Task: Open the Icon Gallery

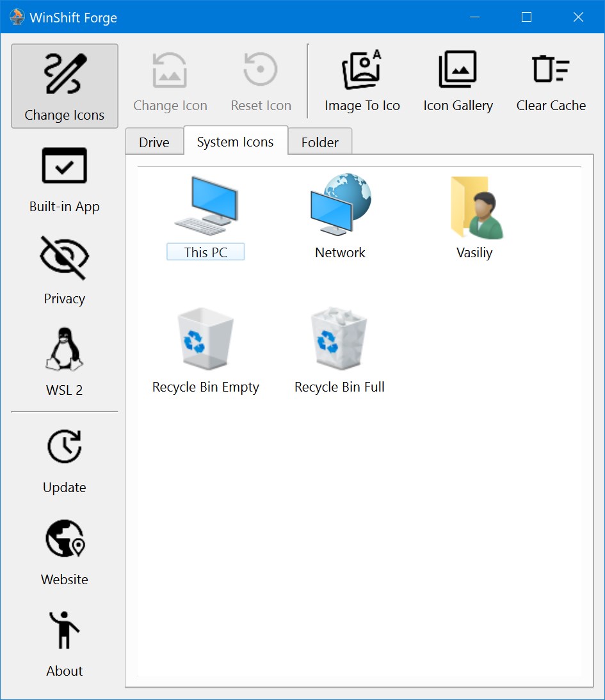Action: pyautogui.click(x=458, y=81)
